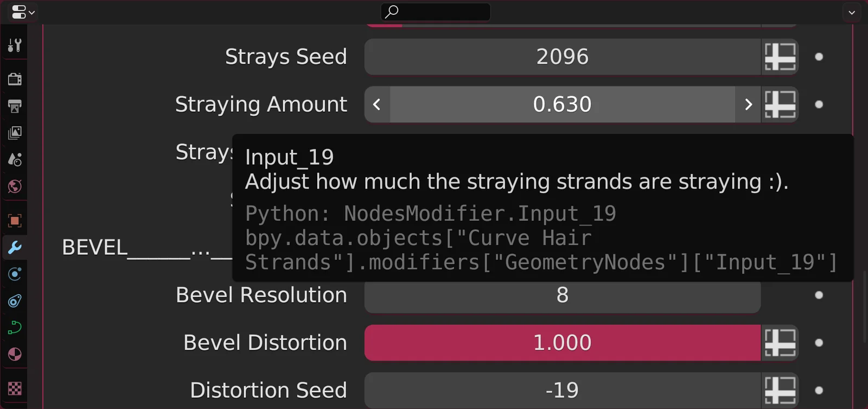Switch to the Modifier Properties wrench tab
868x409 pixels.
15,247
